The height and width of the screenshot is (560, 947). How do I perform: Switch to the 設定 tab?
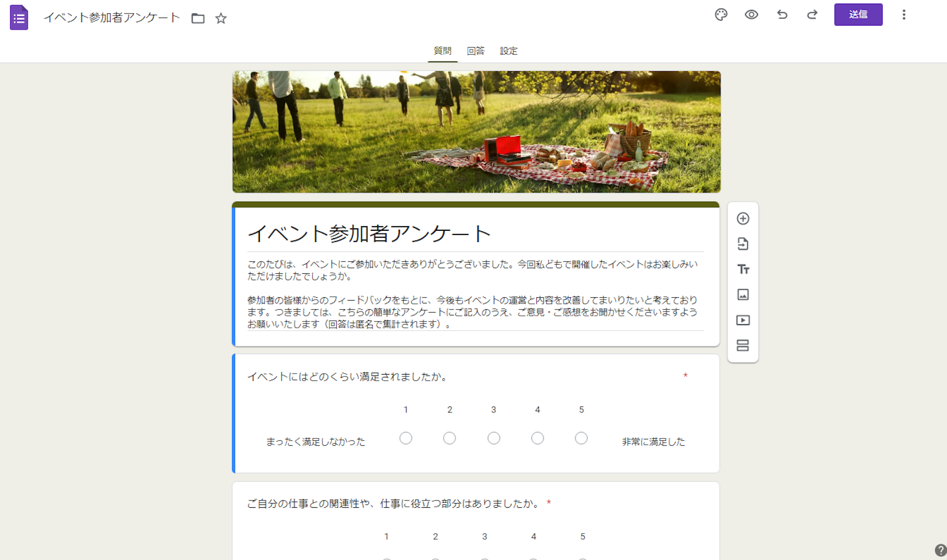click(509, 51)
